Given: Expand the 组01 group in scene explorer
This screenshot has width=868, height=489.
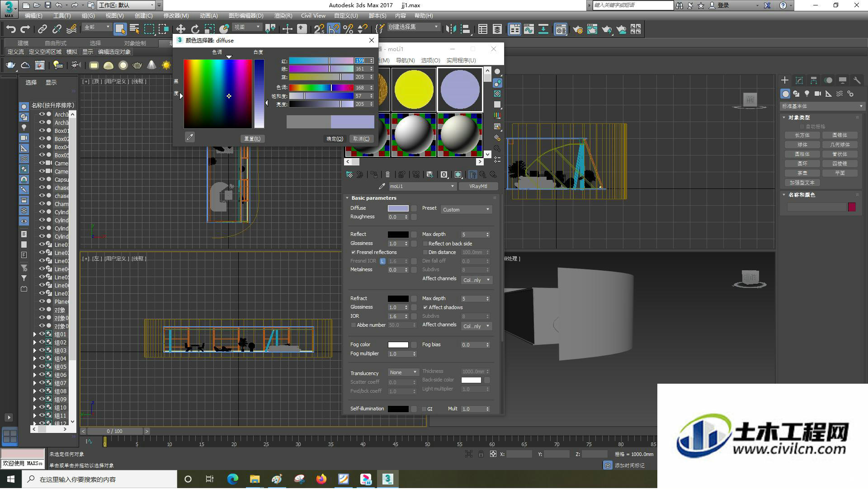Looking at the screenshot, I should [35, 334].
